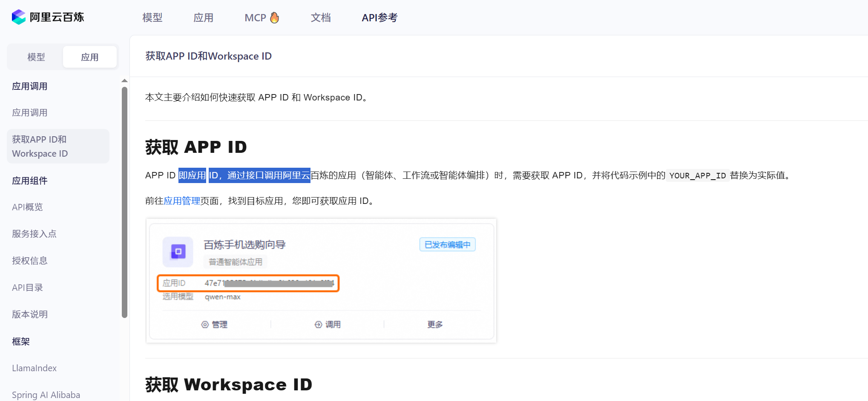Open 授权信息 in sidebar
The height and width of the screenshot is (401, 868).
pos(30,261)
